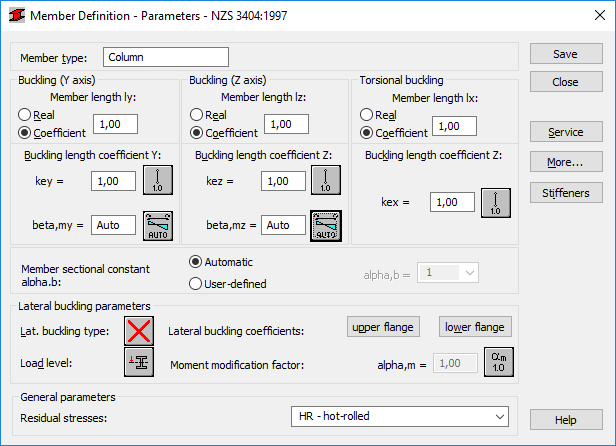616x446 pixels.
Task: Click the member length ly value field
Action: click(x=116, y=124)
